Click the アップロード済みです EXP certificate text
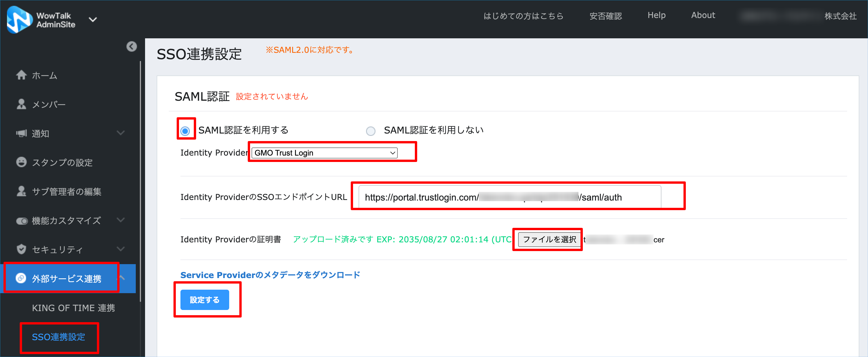 402,239
